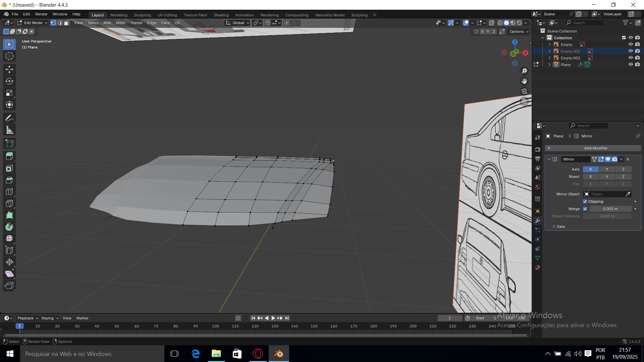Disable the Clipping checkbox
The image size is (644, 362).
[585, 201]
